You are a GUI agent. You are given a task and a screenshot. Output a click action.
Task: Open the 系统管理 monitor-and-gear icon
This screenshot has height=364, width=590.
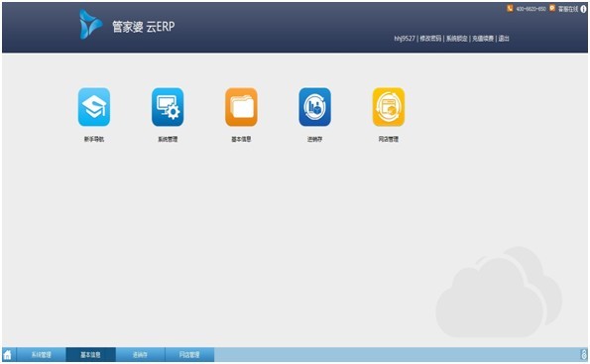(168, 107)
